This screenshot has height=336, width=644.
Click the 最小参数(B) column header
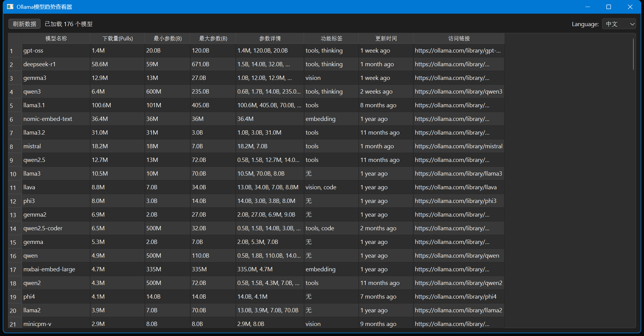click(x=168, y=39)
